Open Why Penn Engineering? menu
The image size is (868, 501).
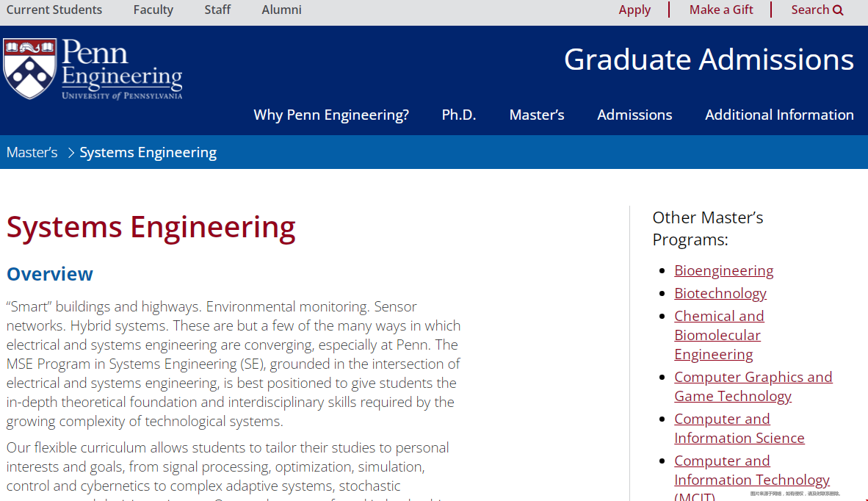pyautogui.click(x=331, y=115)
